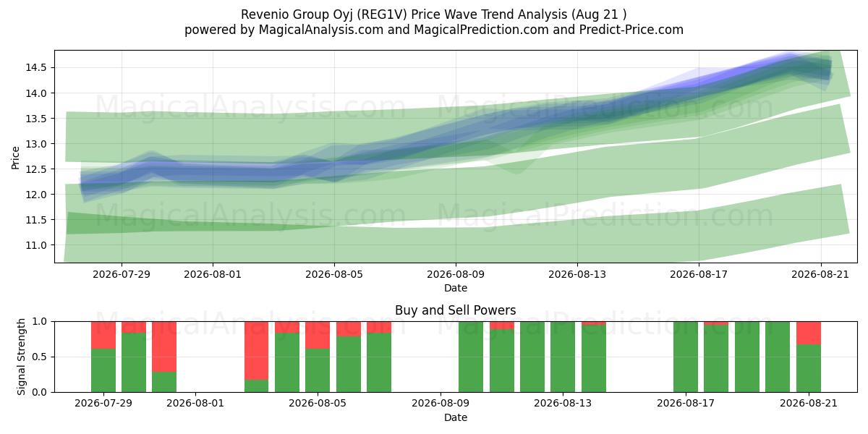
Task: Click the full green bar for 2026-08-20
Action: [778, 357]
